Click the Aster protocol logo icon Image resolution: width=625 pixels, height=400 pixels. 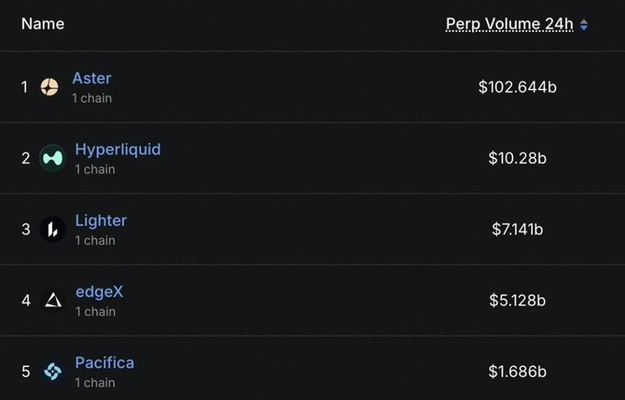pos(49,87)
